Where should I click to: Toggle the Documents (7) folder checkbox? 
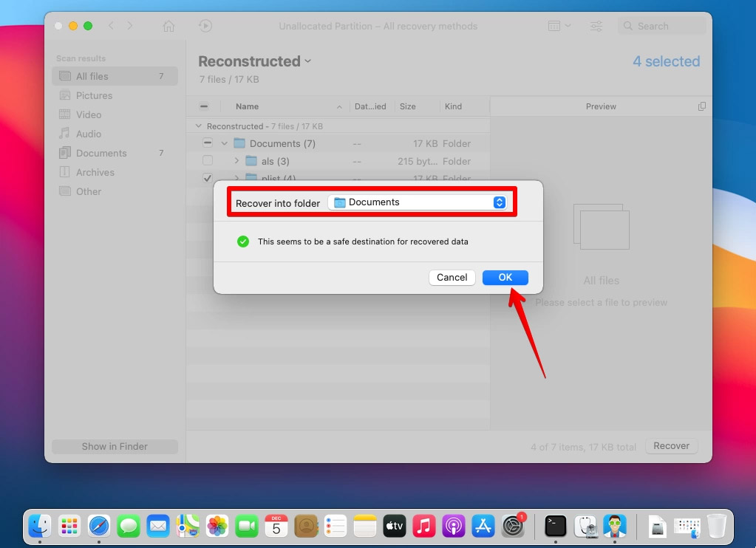tap(208, 143)
